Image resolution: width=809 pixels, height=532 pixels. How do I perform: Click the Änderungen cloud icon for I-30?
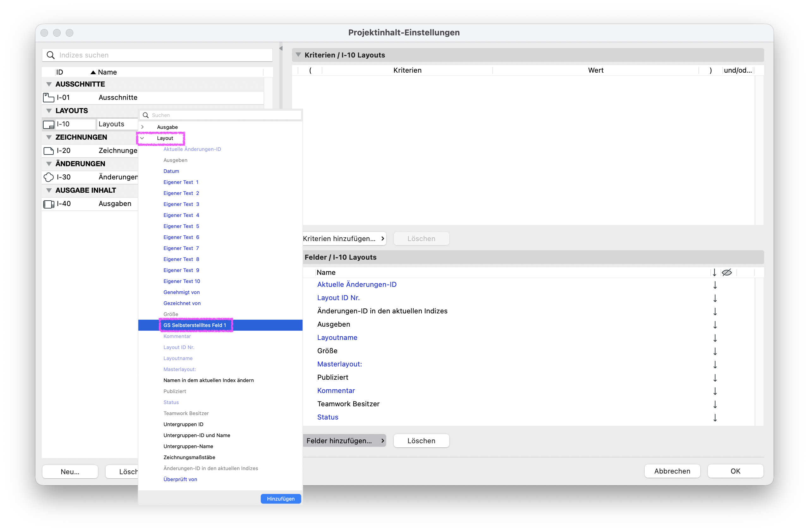pyautogui.click(x=48, y=177)
